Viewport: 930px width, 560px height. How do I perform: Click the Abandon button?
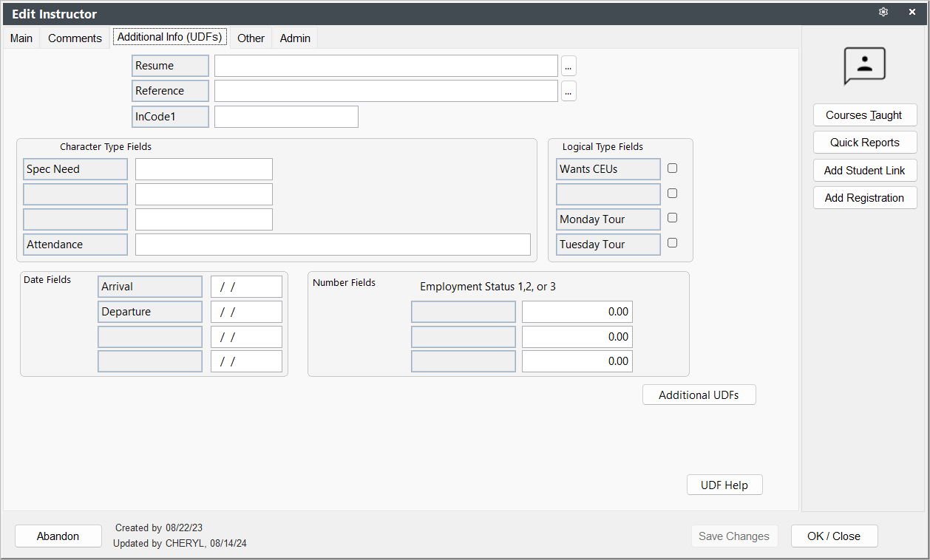58,536
